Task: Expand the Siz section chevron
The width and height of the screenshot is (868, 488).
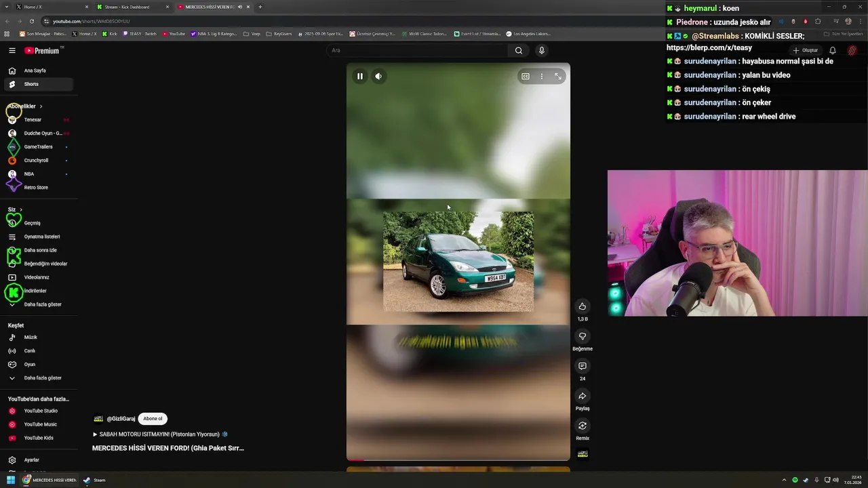Action: tap(21, 209)
